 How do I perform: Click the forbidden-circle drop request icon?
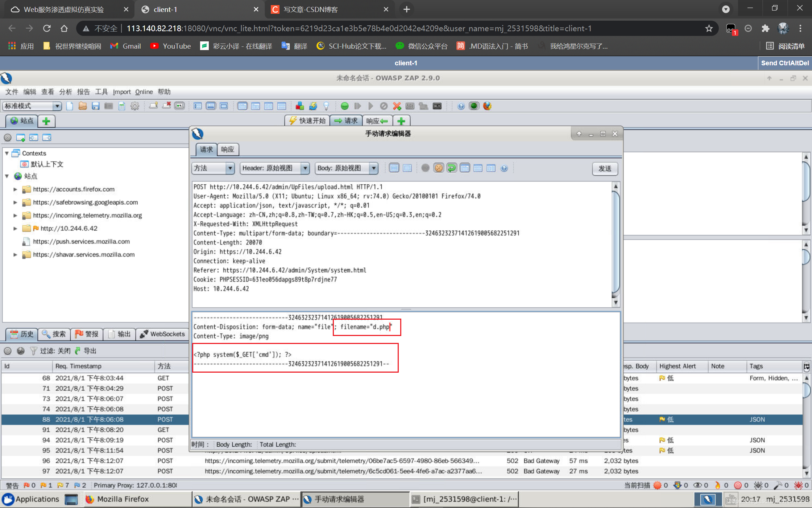click(x=384, y=106)
